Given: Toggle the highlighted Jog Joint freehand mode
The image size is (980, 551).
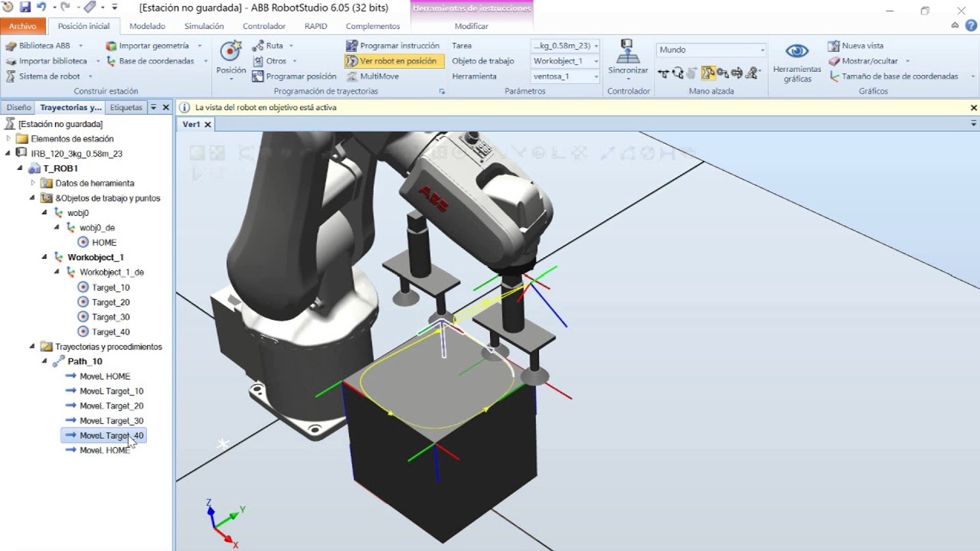Looking at the screenshot, I should [707, 73].
